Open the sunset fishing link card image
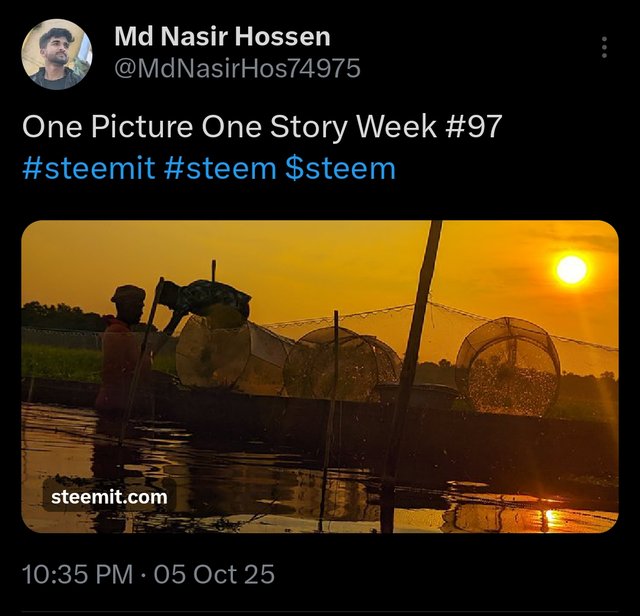This screenshot has width=640, height=616. [320, 376]
